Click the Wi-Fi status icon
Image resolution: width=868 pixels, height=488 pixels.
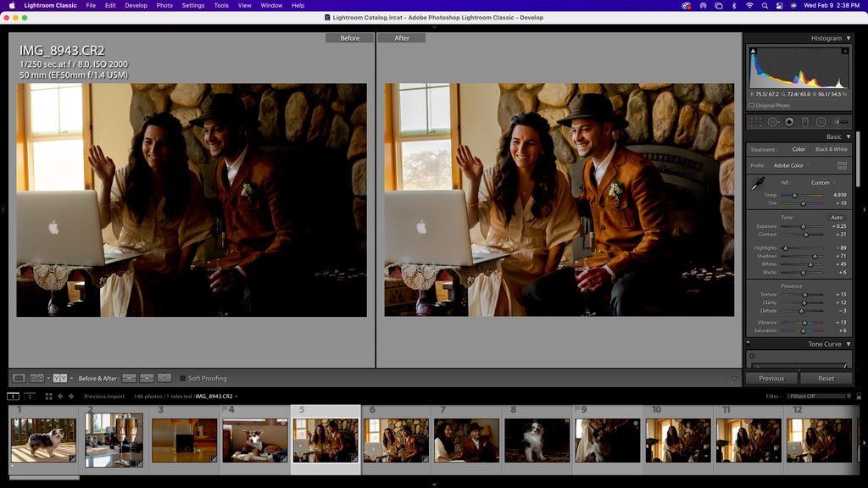click(x=749, y=6)
